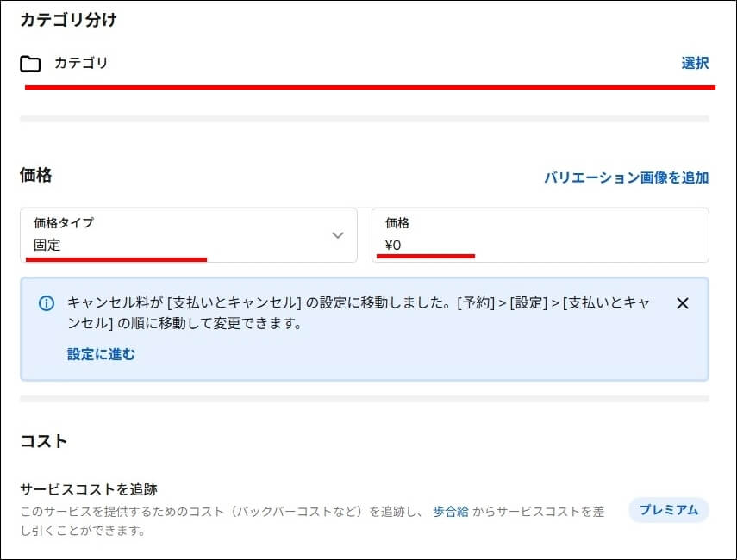Dismiss the cancellation fee notice

pos(683,303)
